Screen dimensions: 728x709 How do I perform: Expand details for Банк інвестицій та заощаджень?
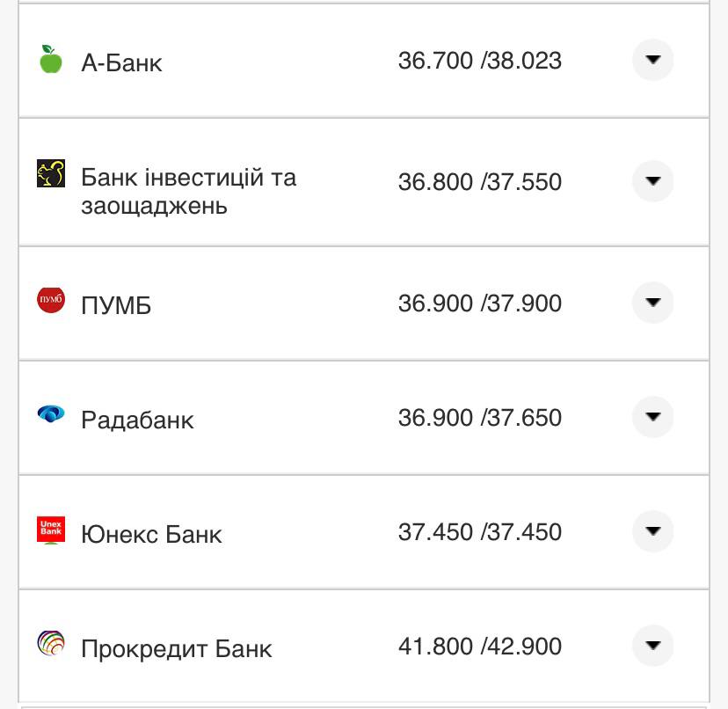(x=652, y=182)
